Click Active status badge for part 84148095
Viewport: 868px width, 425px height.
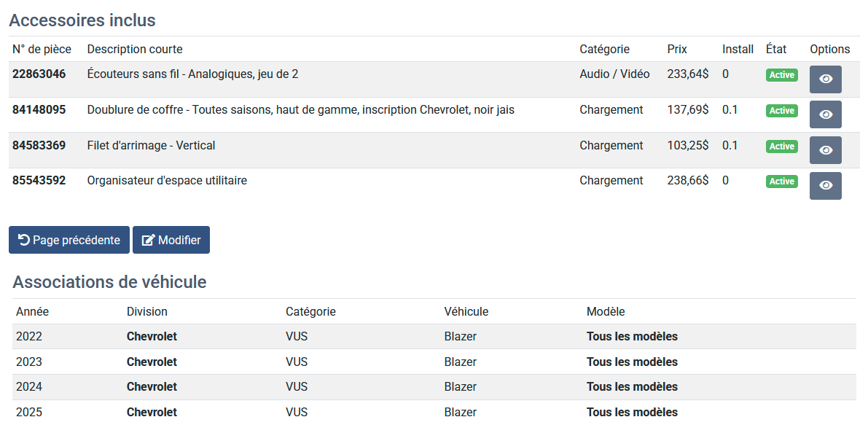(x=781, y=111)
